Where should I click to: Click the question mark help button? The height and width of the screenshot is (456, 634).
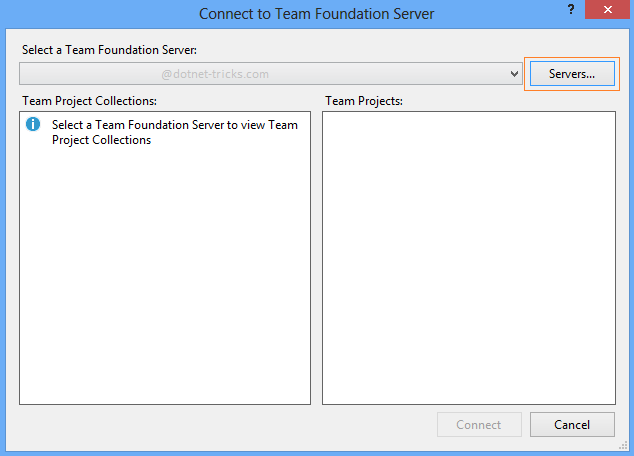click(571, 9)
